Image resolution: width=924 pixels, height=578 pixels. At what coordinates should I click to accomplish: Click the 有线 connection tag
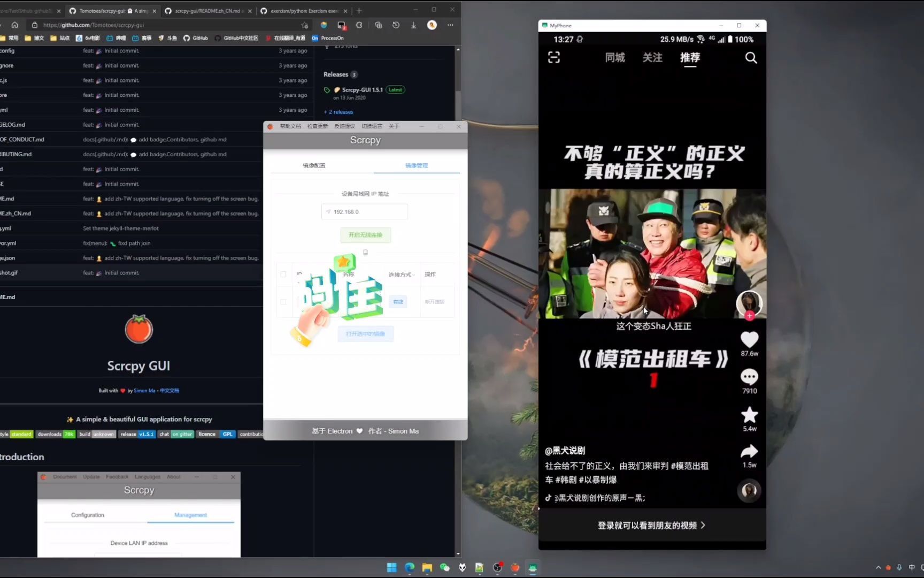click(x=398, y=302)
